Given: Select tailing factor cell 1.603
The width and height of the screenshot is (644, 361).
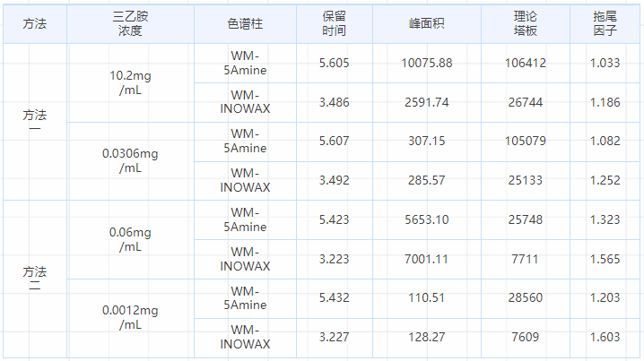Looking at the screenshot, I should tap(605, 337).
